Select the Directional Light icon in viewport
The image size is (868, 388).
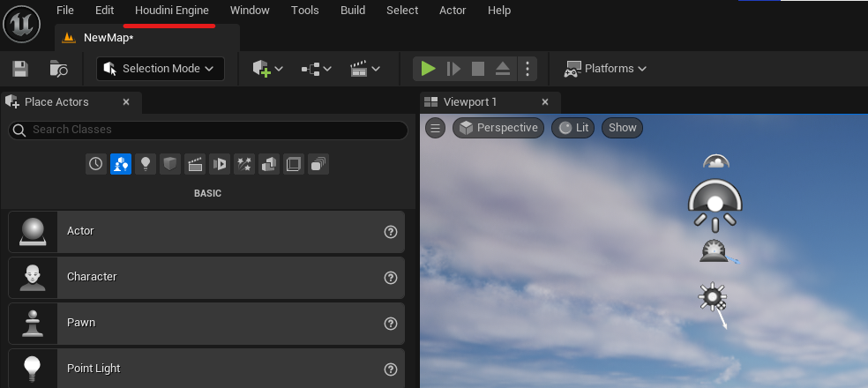pyautogui.click(x=712, y=296)
